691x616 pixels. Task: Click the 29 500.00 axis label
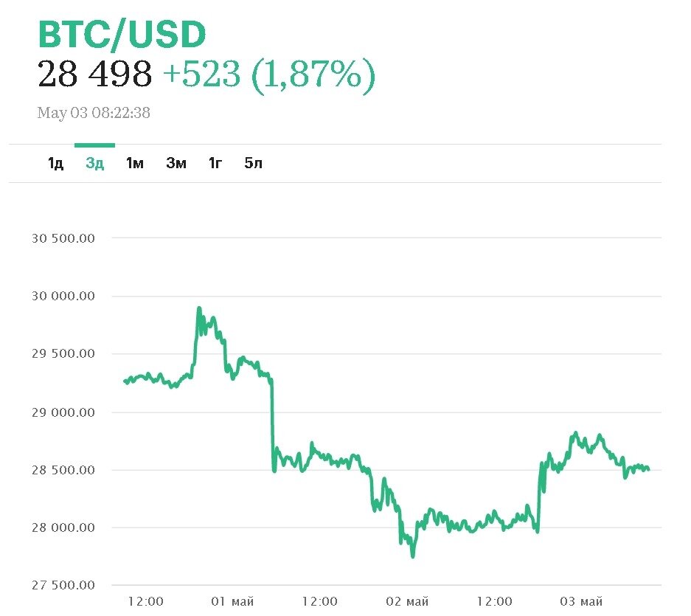pyautogui.click(x=65, y=353)
